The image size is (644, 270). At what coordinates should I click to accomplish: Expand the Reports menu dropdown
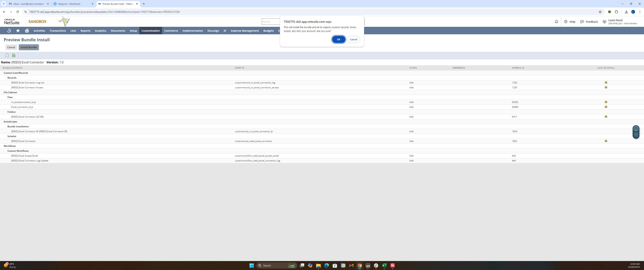(85, 31)
